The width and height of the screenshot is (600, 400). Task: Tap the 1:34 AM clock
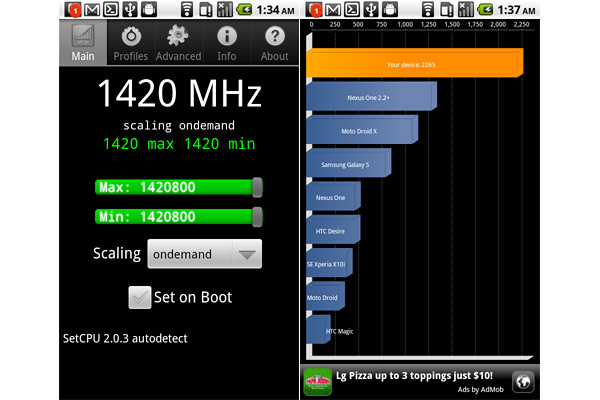pyautogui.click(x=276, y=10)
